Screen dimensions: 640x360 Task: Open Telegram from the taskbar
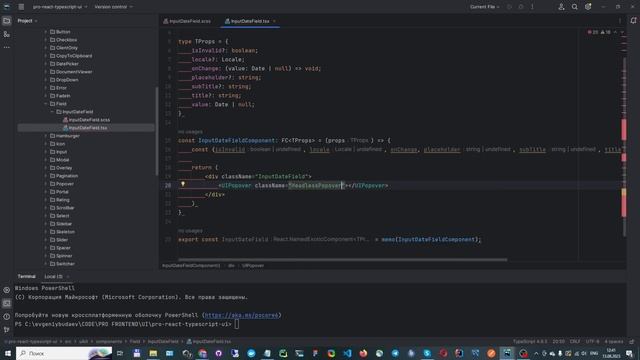395,353
